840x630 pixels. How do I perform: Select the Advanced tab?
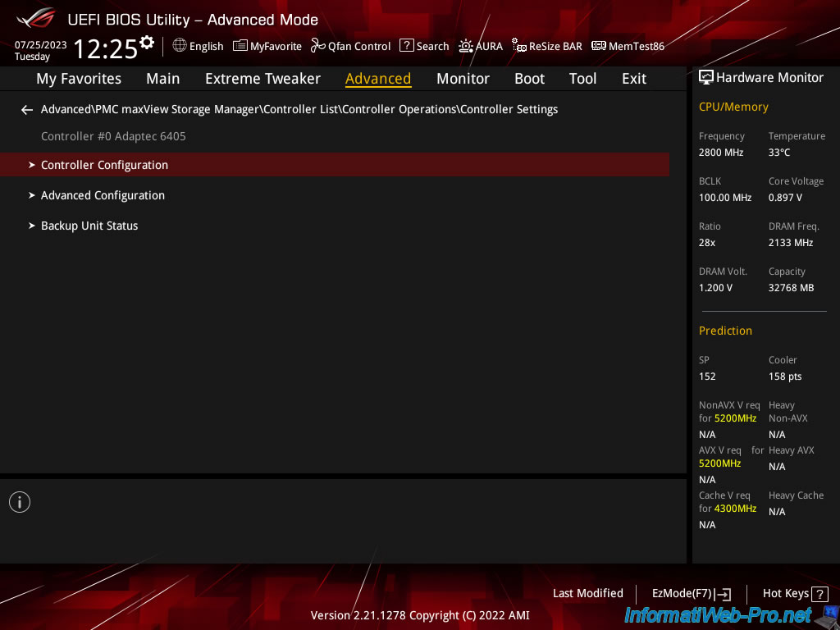coord(378,79)
